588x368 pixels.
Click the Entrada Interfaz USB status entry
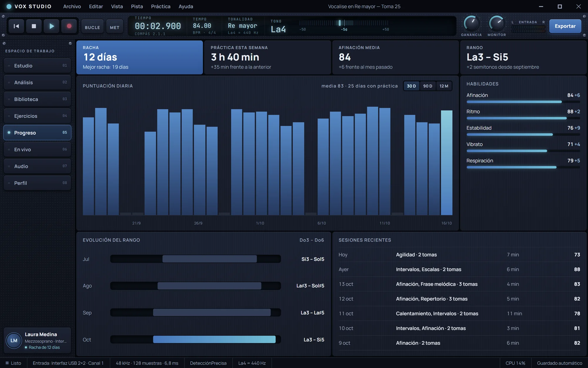(x=68, y=363)
